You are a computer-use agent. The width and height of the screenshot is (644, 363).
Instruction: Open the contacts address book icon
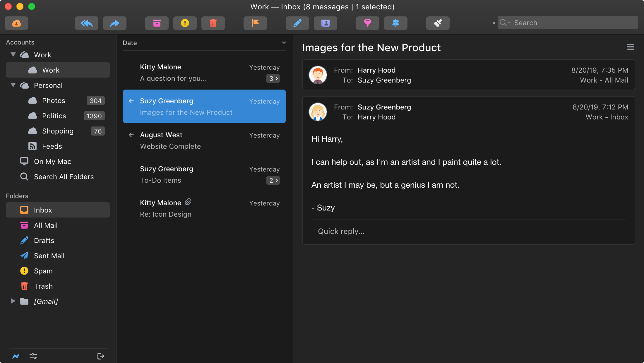(x=325, y=23)
